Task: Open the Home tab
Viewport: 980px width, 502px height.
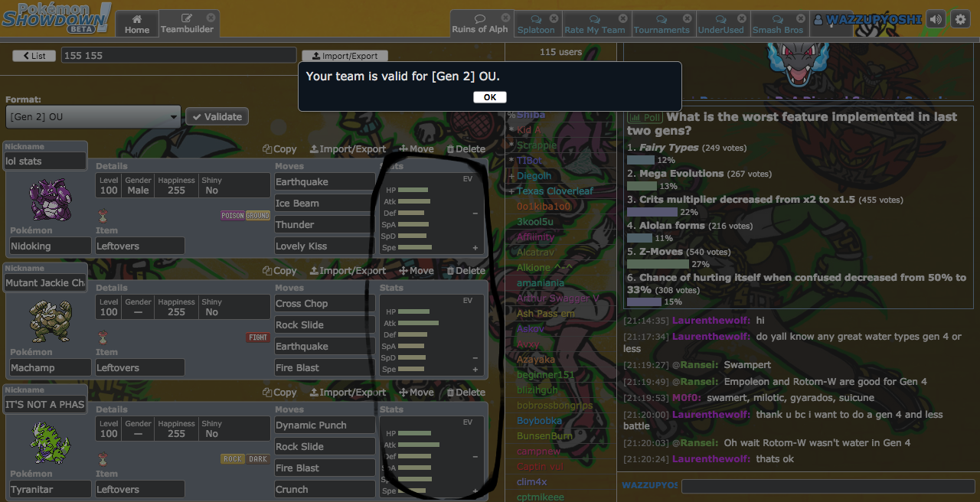Action: (137, 24)
